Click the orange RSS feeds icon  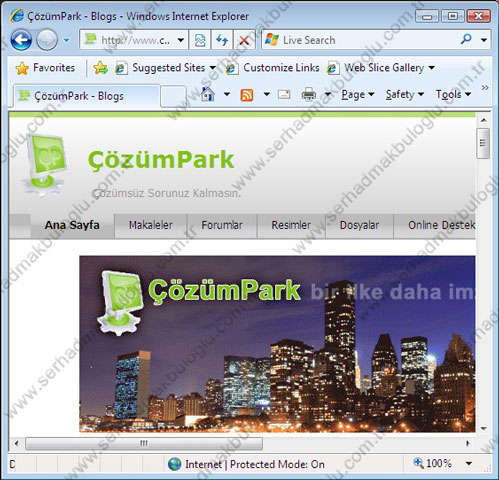(x=247, y=95)
